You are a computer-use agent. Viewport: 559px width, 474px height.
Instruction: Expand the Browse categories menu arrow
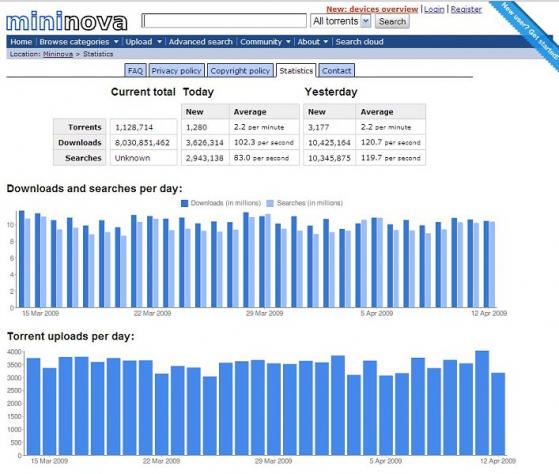click(116, 42)
